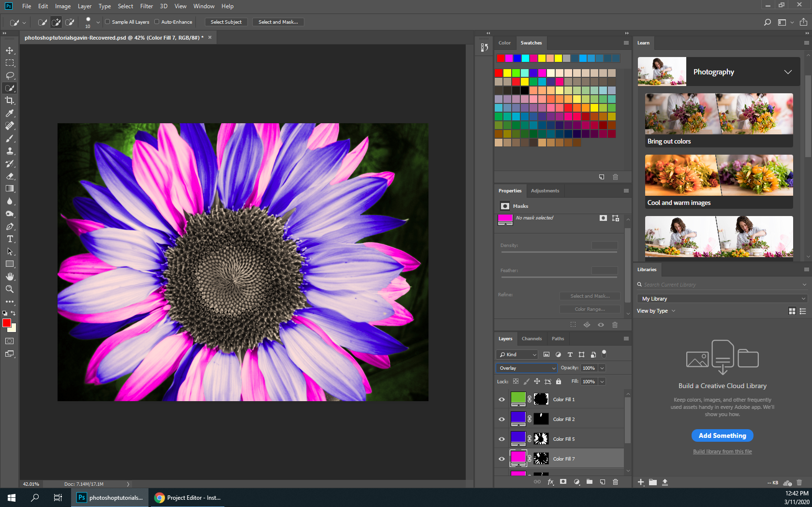Select the Gradient tool
812x507 pixels.
[10, 188]
